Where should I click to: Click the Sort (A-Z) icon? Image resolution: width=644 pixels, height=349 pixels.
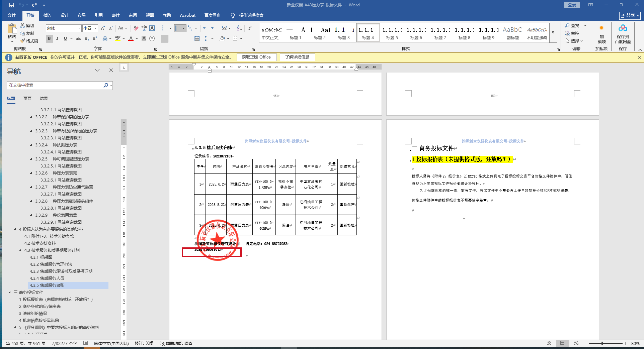tap(239, 28)
